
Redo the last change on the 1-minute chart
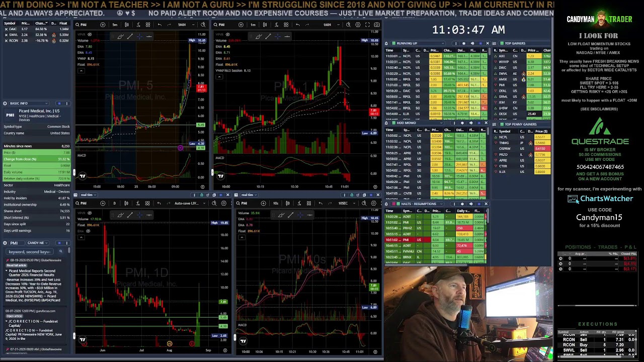(307, 25)
